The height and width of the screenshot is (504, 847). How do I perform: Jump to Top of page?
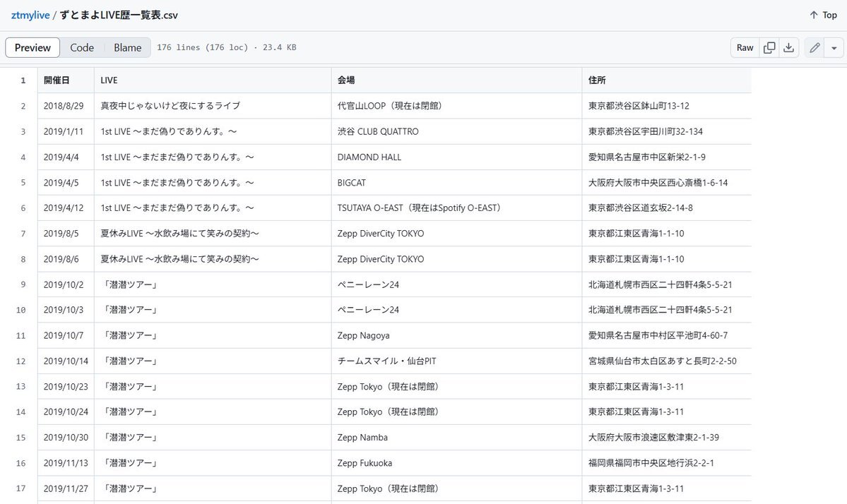823,15
